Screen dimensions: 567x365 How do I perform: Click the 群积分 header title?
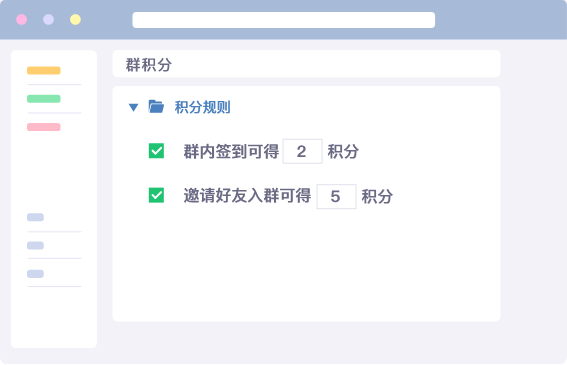click(149, 65)
